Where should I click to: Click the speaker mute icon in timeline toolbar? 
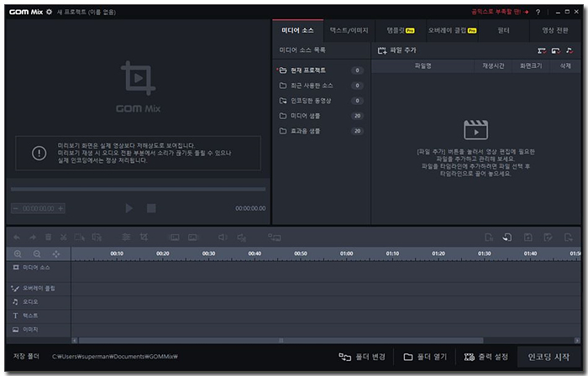[x=242, y=238]
